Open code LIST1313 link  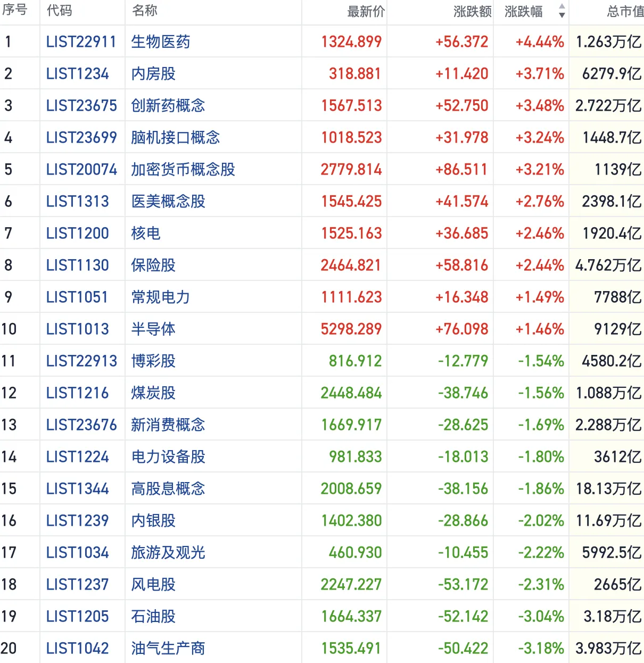(77, 201)
